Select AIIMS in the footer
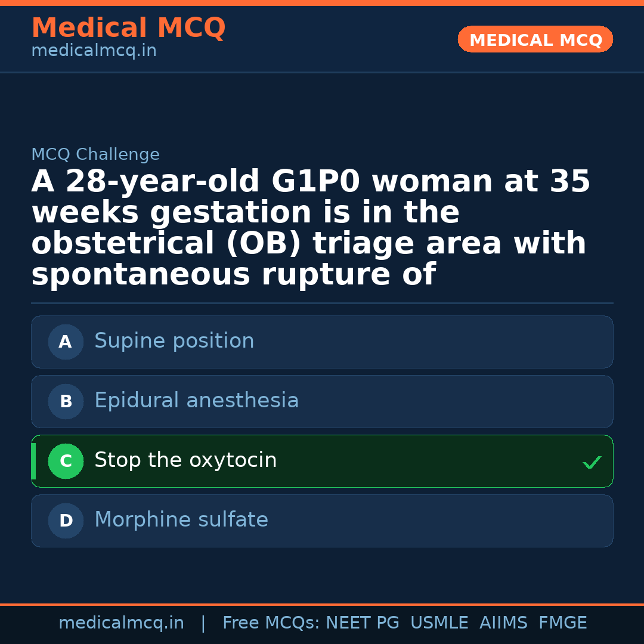Viewport: 644px width, 644px height. [503, 623]
